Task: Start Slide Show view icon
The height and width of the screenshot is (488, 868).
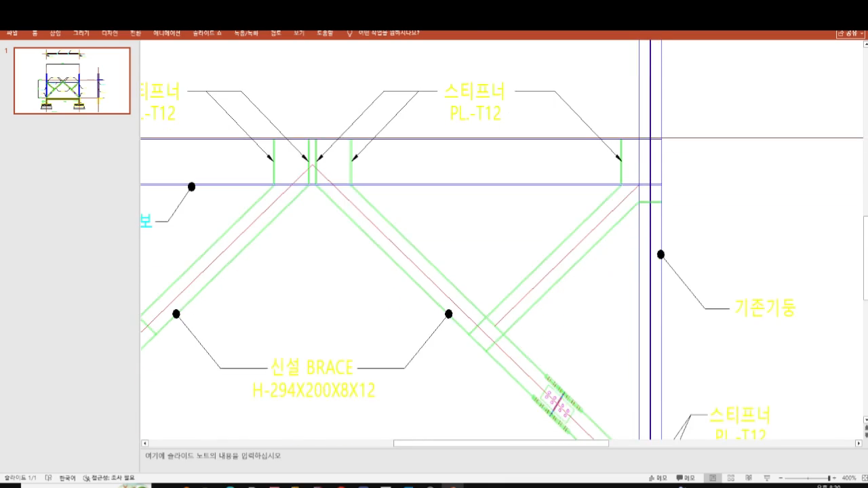Action: tap(767, 479)
